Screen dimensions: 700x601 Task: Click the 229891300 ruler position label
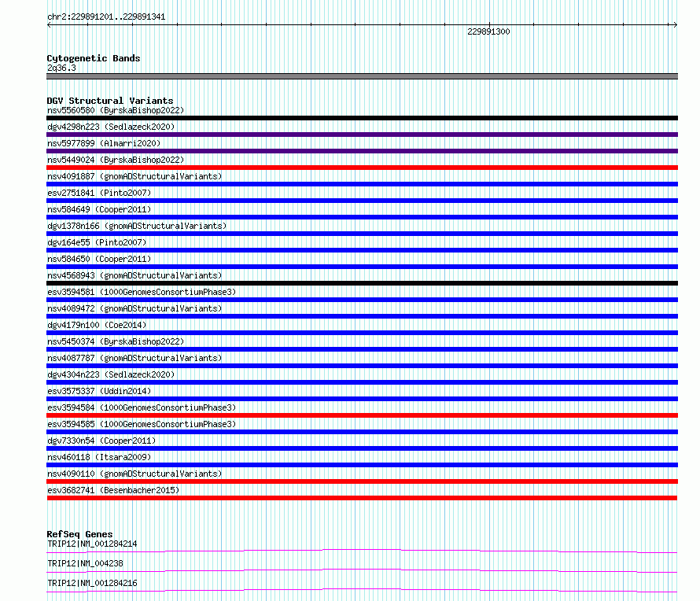[488, 31]
